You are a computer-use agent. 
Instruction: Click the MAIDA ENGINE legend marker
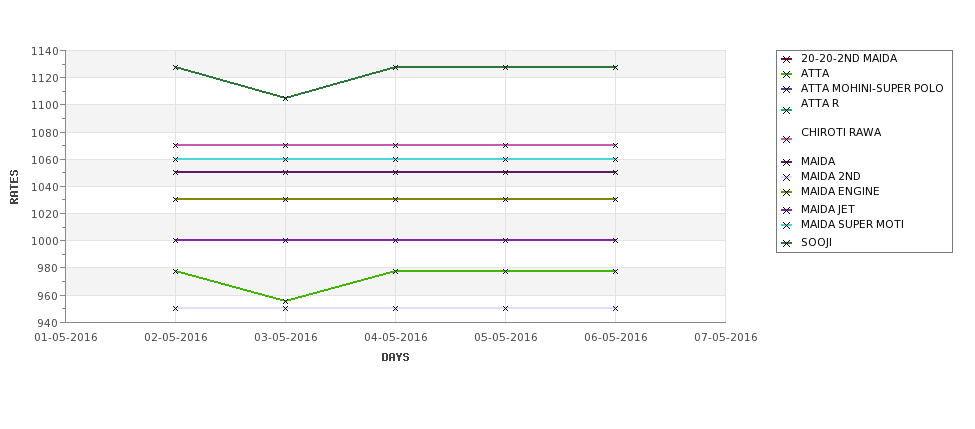(x=787, y=192)
